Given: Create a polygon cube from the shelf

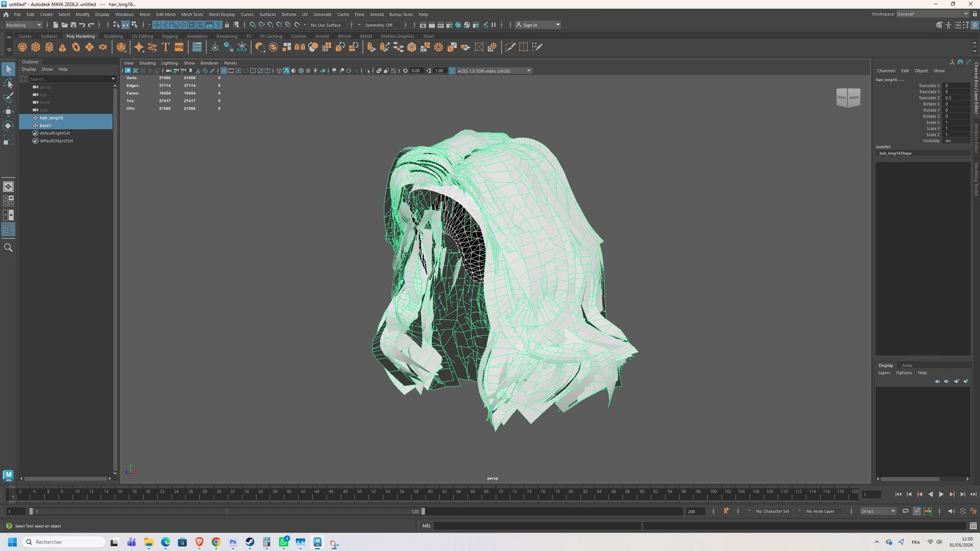Looking at the screenshot, I should pos(36,47).
